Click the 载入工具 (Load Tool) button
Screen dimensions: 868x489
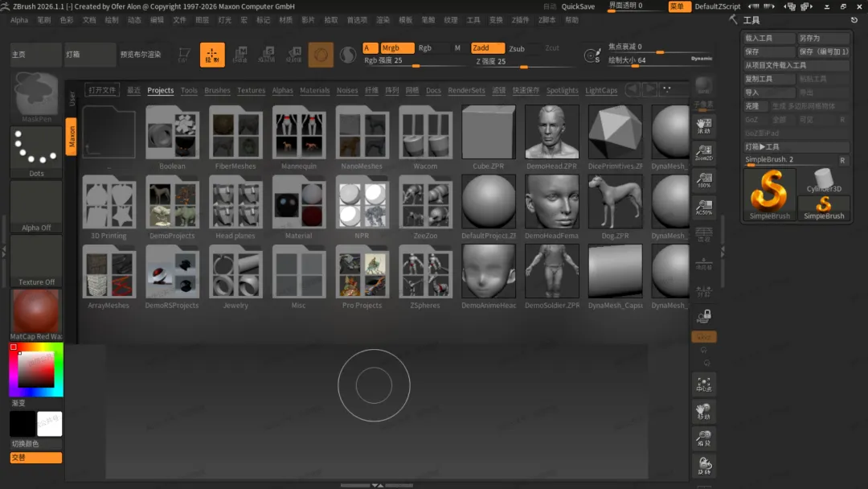[769, 39]
